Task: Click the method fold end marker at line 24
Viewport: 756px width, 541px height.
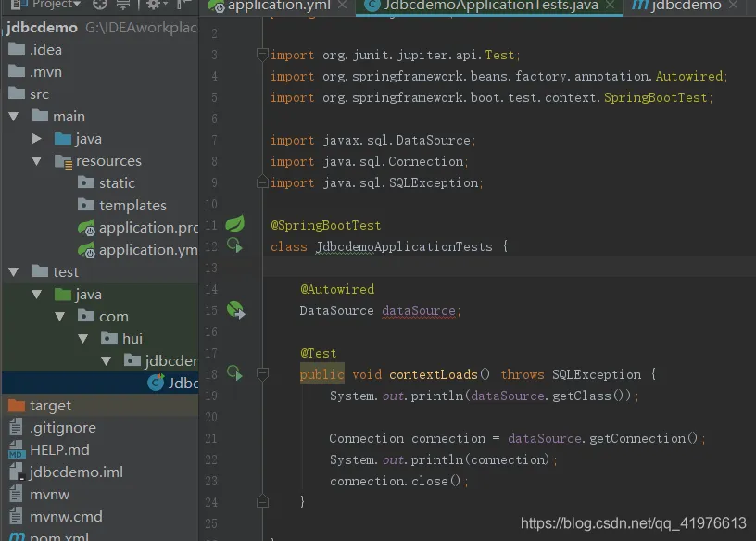Action: coord(262,501)
